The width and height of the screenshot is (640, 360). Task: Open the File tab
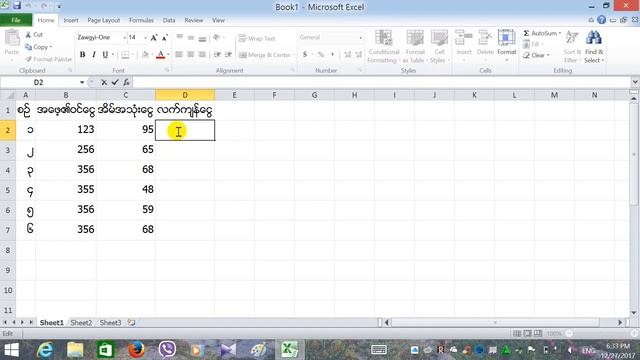tap(16, 20)
